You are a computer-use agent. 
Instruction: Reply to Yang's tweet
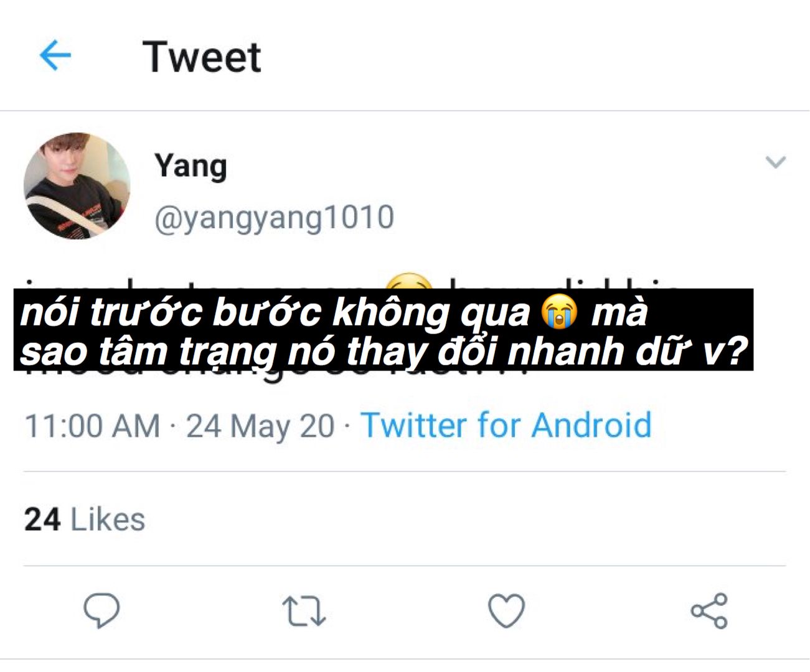point(101,610)
